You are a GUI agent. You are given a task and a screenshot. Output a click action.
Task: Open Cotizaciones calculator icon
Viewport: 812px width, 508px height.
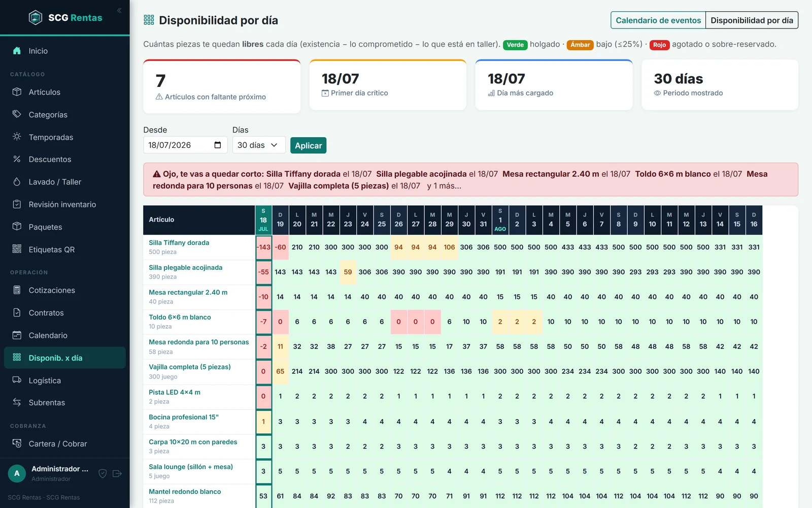[17, 290]
